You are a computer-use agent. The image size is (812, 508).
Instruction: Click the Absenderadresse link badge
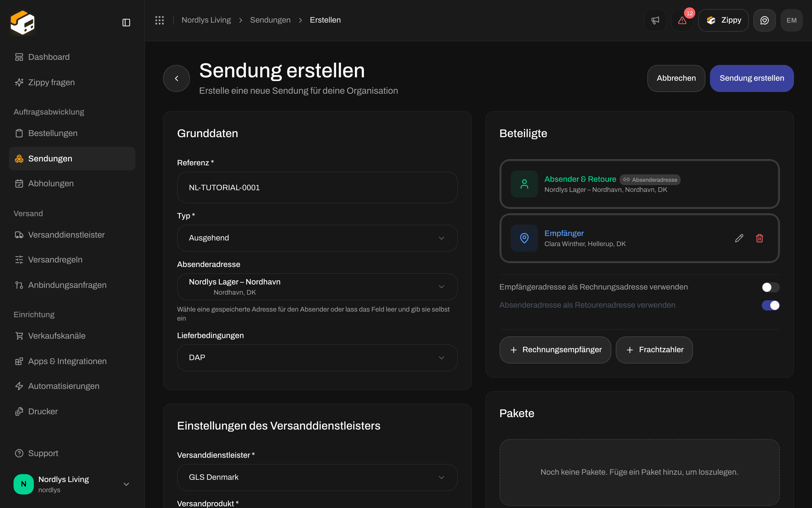click(x=650, y=180)
